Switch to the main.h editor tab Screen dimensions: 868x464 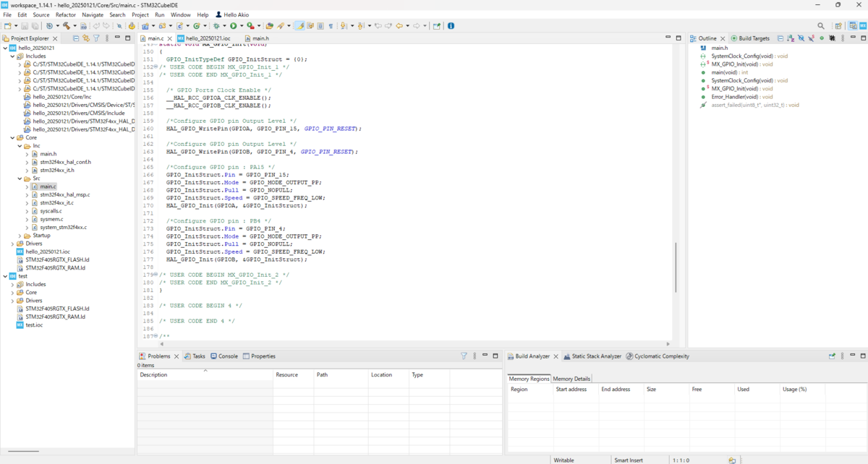coord(257,38)
